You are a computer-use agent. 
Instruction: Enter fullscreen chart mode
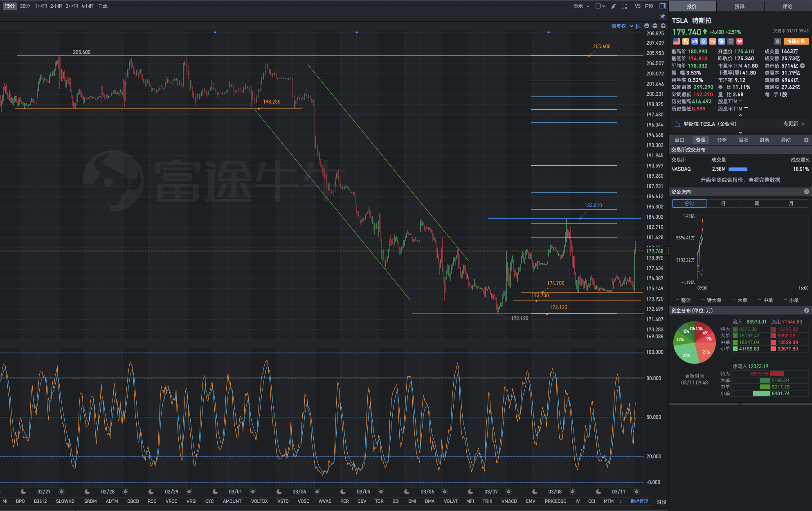click(624, 6)
